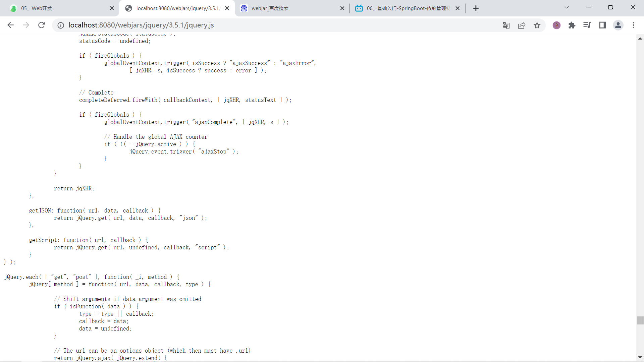Image resolution: width=644 pixels, height=362 pixels.
Task: Click the 'return jqXHR;' line
Action: (74, 188)
